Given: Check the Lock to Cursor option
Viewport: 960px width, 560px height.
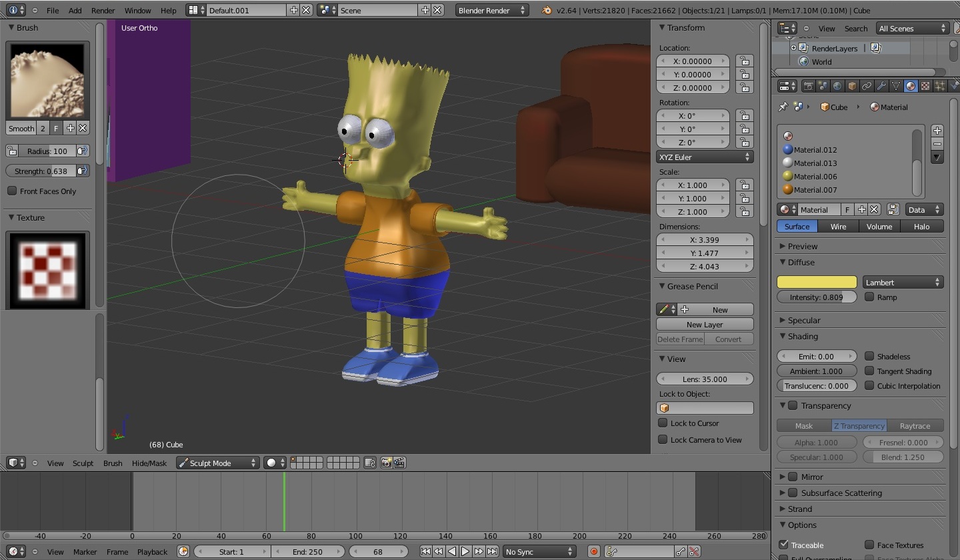Looking at the screenshot, I should pyautogui.click(x=663, y=423).
